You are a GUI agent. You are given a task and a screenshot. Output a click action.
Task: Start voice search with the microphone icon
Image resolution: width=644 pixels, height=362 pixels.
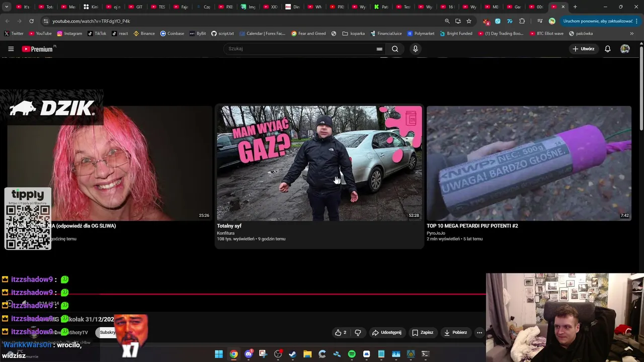[415, 49]
